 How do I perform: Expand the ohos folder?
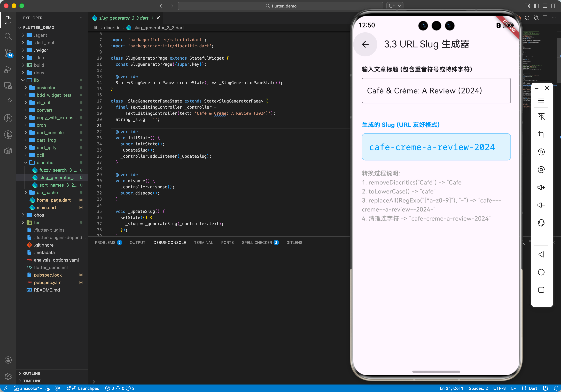(x=39, y=215)
